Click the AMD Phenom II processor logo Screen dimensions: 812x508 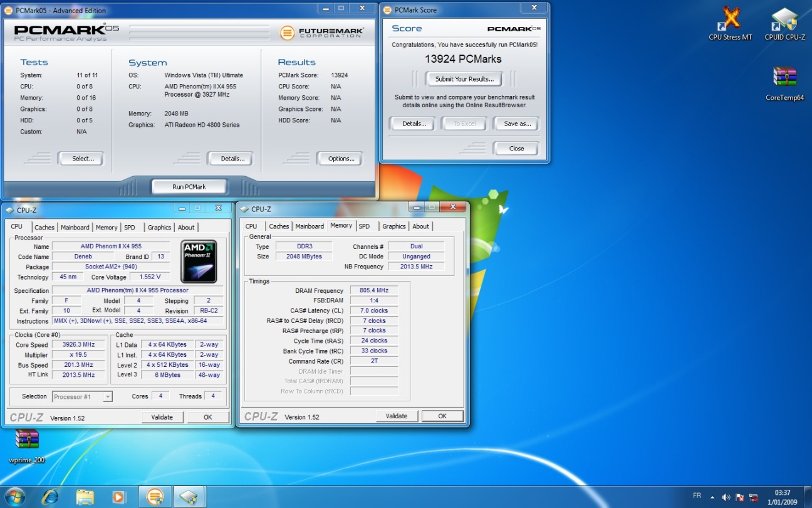[199, 262]
